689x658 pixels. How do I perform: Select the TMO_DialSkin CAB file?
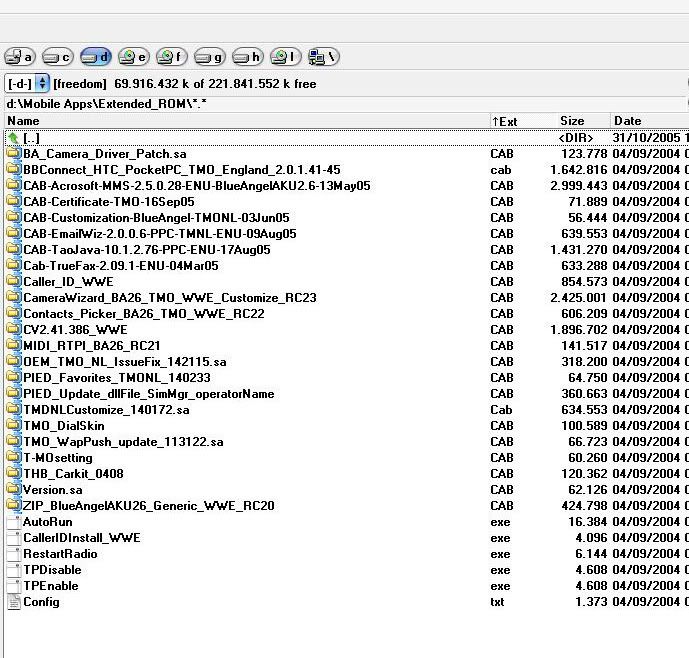pyautogui.click(x=63, y=426)
